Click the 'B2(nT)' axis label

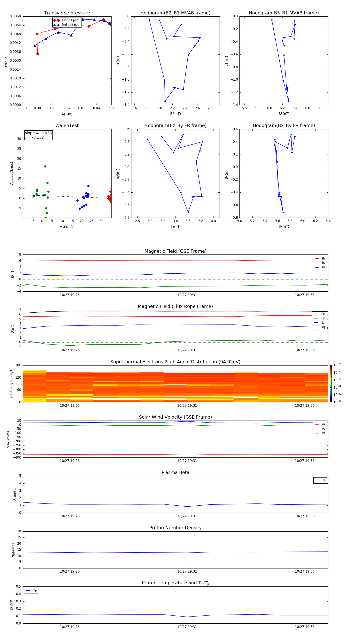(175, 114)
